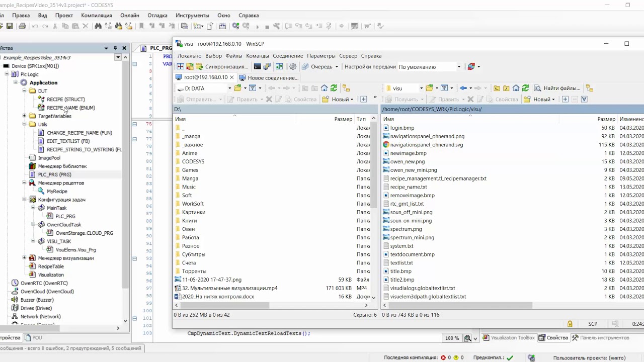Pin the CODESYS device tree panel
This screenshot has width=644, height=362.
(x=115, y=48)
